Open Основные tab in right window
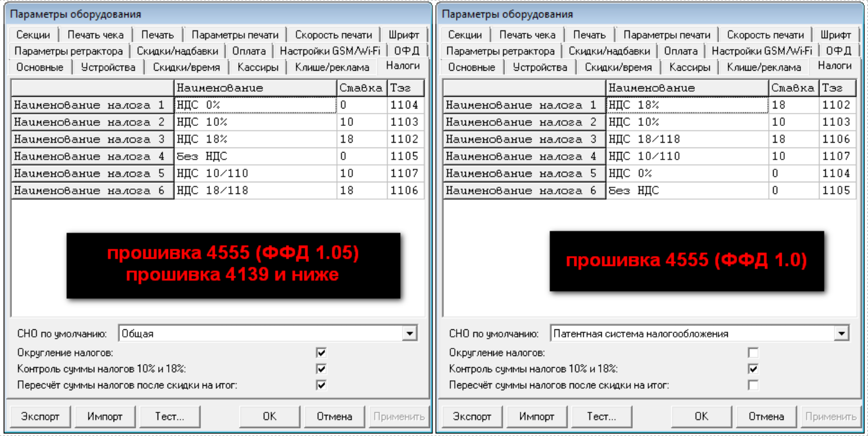 [472, 67]
